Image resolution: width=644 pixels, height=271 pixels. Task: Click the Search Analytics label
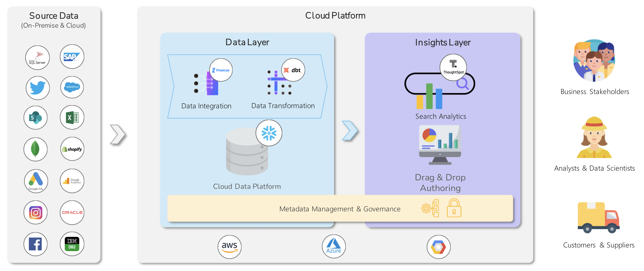tap(441, 117)
